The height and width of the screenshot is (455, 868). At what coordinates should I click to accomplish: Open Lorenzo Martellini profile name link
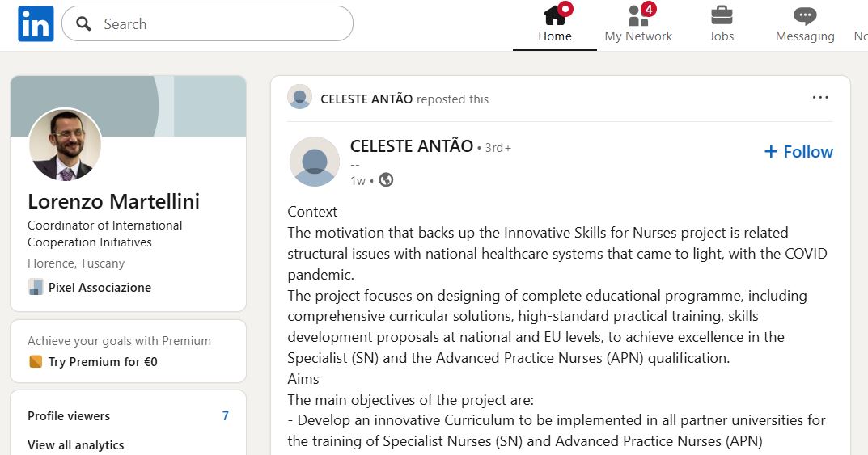click(x=113, y=201)
